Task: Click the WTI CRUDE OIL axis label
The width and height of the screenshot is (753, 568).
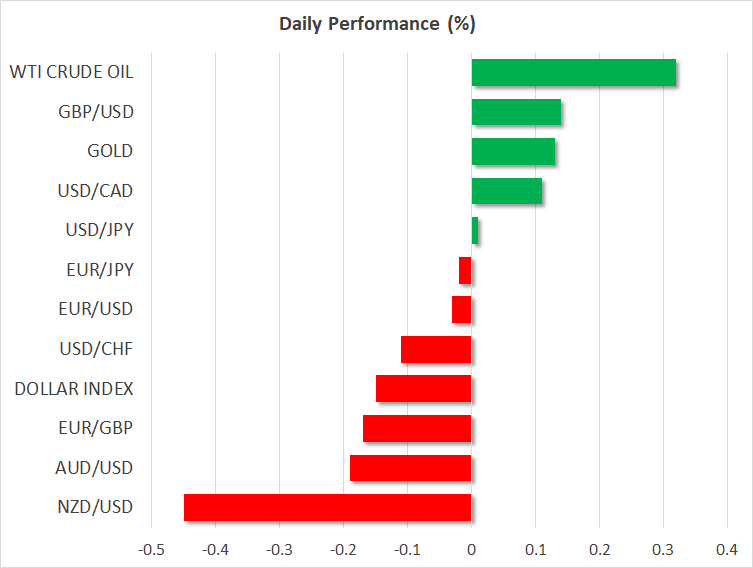Action: (x=71, y=72)
